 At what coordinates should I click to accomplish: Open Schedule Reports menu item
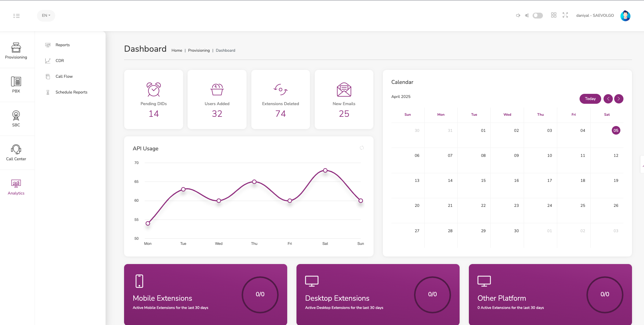click(71, 92)
